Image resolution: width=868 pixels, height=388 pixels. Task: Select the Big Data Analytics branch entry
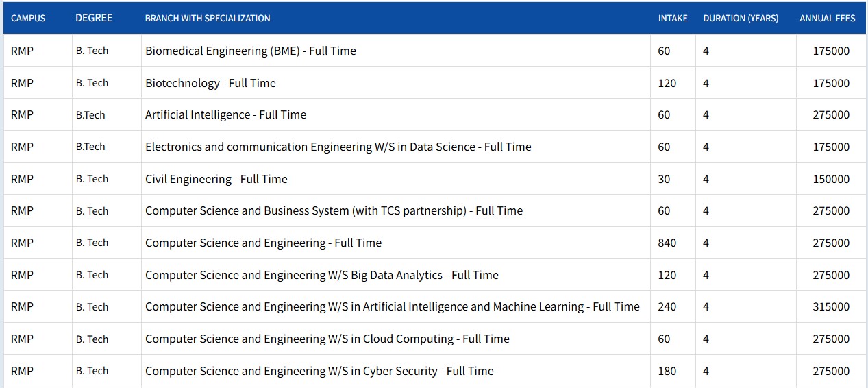(322, 275)
